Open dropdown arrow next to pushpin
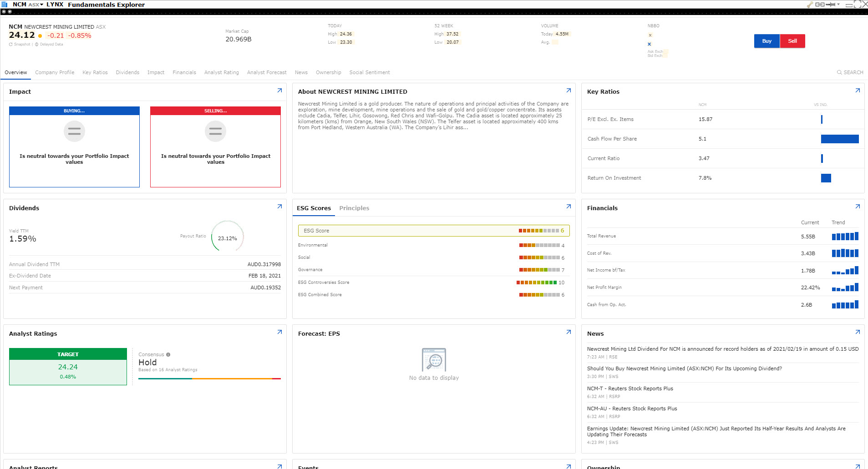Image resolution: width=868 pixels, height=469 pixels. point(838,5)
